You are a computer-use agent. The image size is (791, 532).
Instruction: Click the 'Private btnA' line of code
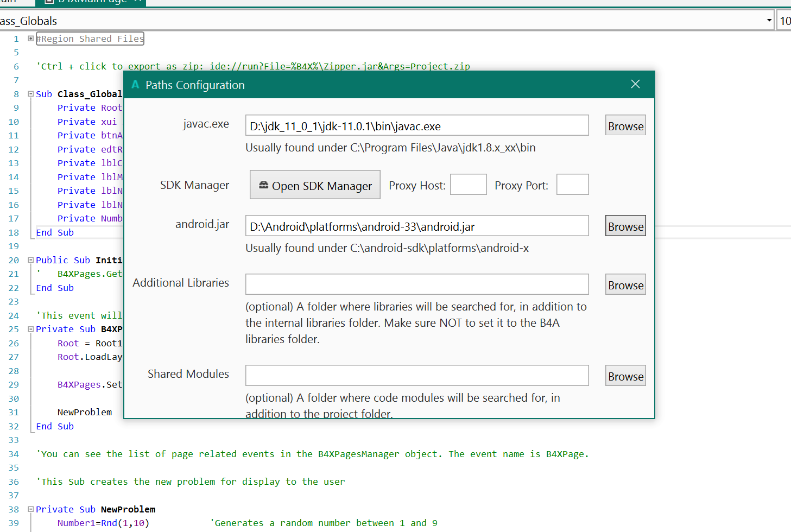[90, 135]
